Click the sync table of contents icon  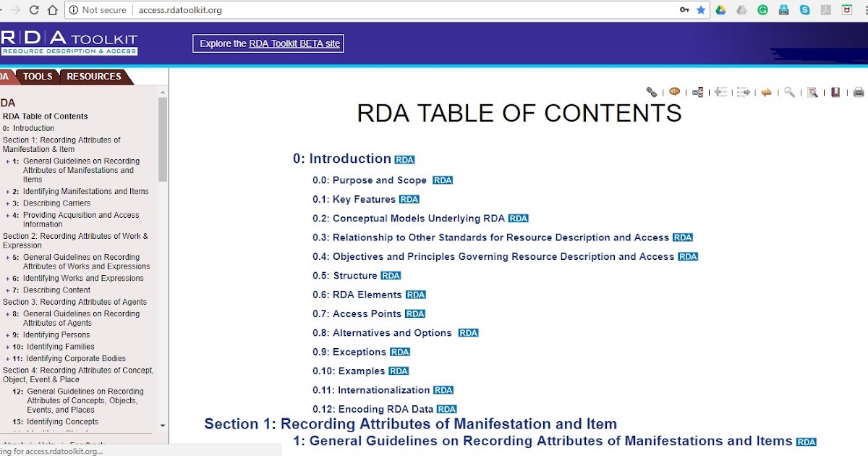[697, 92]
